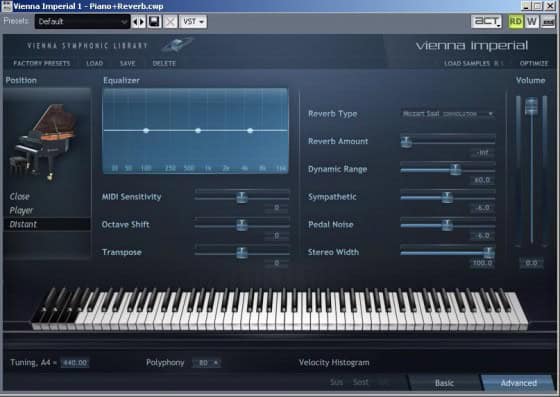This screenshot has width=560, height=397.
Task: Open the VST options dropdown
Action: click(x=193, y=22)
